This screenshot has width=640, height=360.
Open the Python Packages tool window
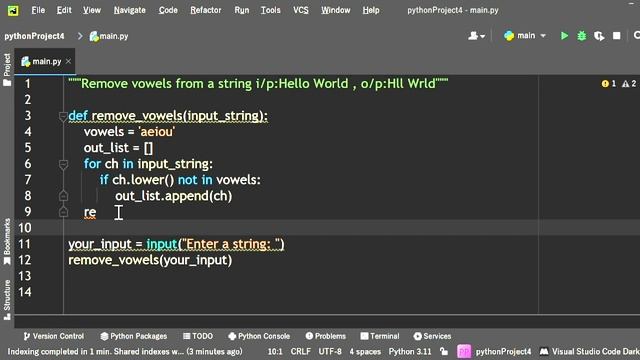[x=133, y=336]
